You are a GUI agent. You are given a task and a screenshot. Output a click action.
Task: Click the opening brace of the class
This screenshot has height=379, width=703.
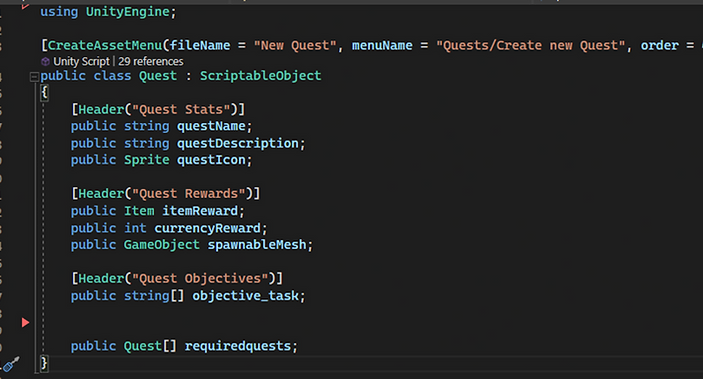coord(44,93)
